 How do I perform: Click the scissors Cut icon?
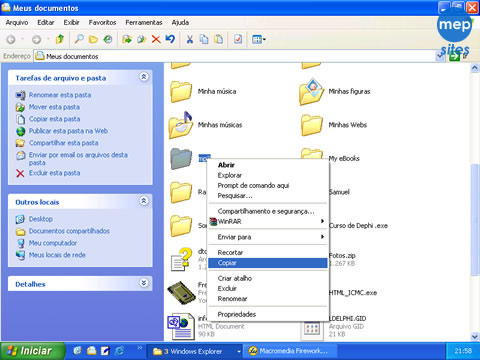[x=190, y=39]
